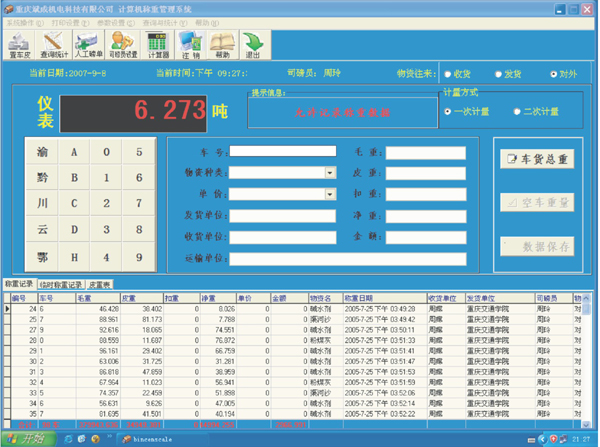
Task: Click date cell 2005-7-25 下午 03:52:22
Action: [x=385, y=414]
